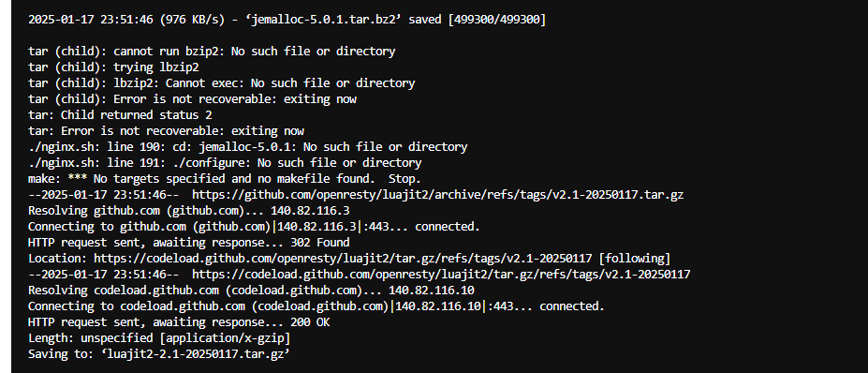Click the 'lbzip2: Cannot exec' error line
The width and height of the screenshot is (868, 373).
coord(221,83)
